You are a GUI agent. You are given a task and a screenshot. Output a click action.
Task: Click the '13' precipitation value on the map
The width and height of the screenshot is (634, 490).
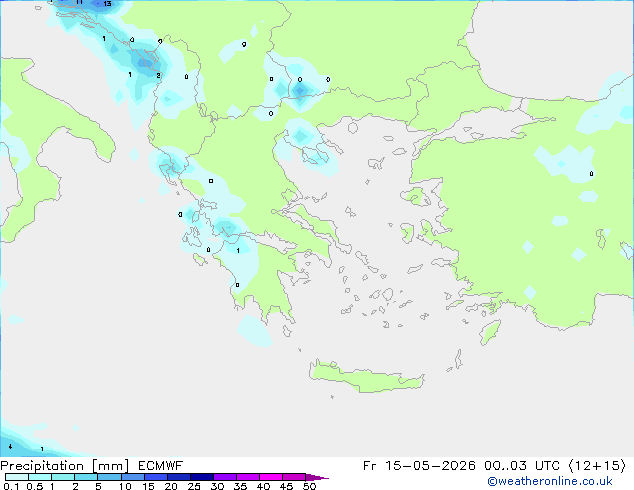(107, 4)
